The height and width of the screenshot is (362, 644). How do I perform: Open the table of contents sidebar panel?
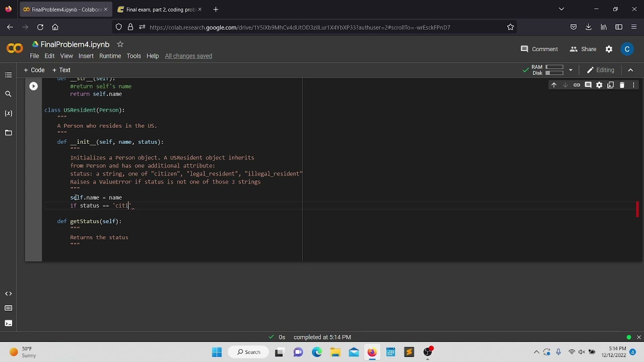(x=8, y=75)
